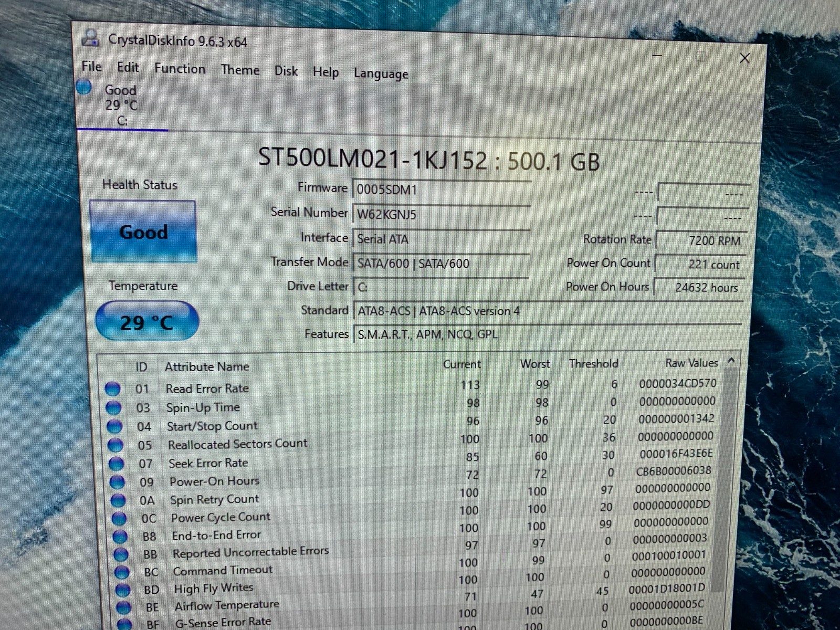Select the Seek Error Rate attribute name
Screen dimensions: 840x630
(x=208, y=463)
